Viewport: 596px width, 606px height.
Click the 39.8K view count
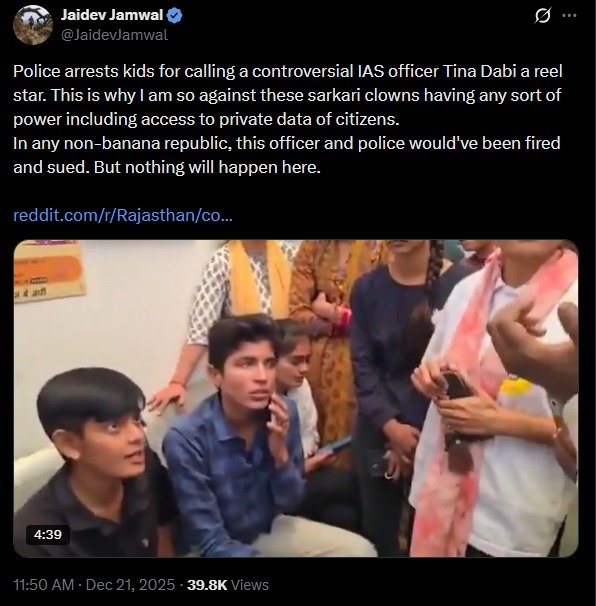click(x=207, y=585)
